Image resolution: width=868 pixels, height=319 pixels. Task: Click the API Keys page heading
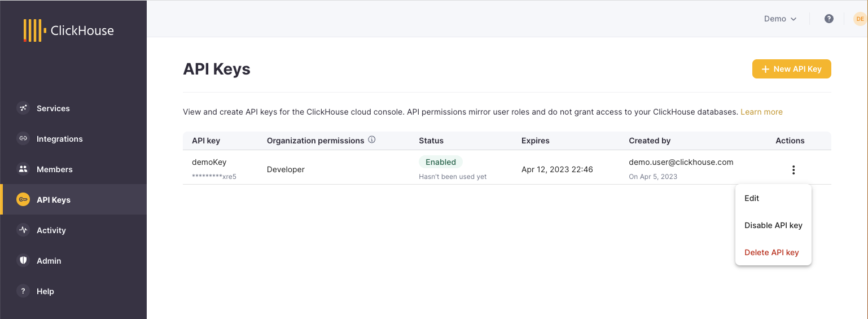click(x=217, y=69)
